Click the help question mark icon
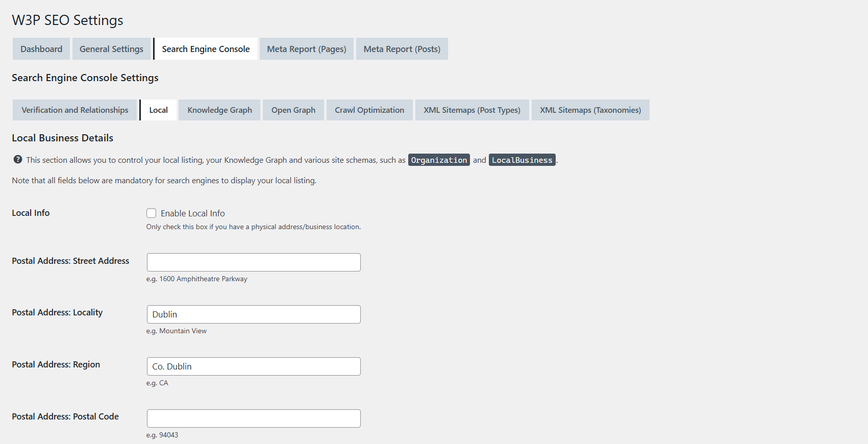Image resolution: width=868 pixels, height=444 pixels. click(x=18, y=160)
